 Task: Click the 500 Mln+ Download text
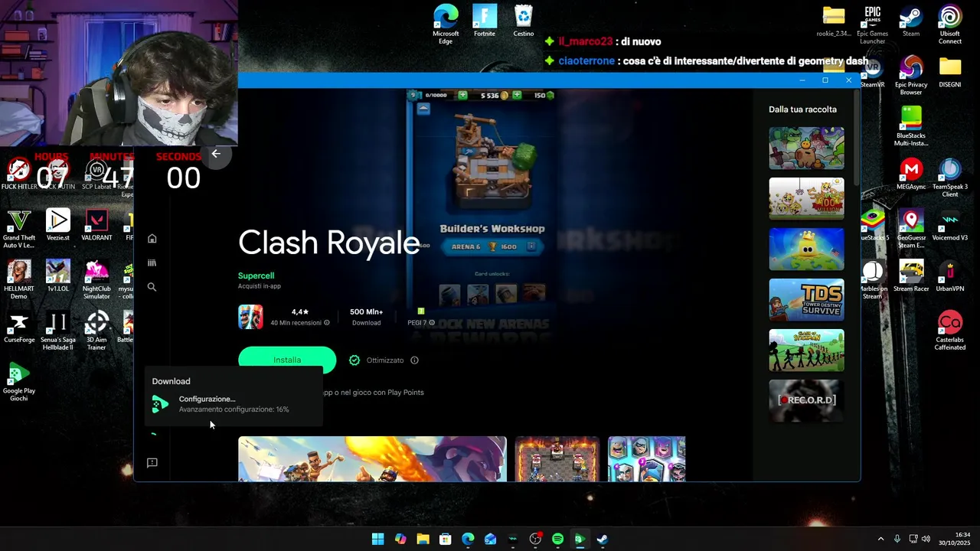tap(366, 317)
